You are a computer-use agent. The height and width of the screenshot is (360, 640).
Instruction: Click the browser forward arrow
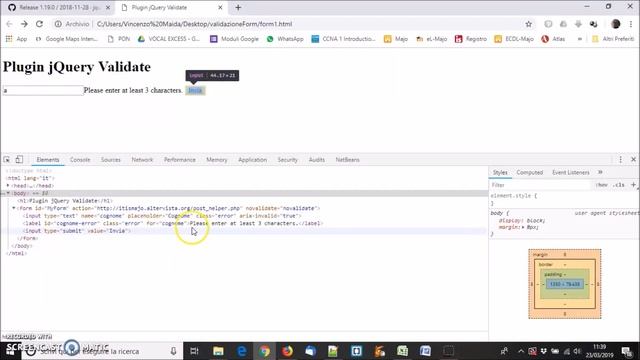pos(24,24)
